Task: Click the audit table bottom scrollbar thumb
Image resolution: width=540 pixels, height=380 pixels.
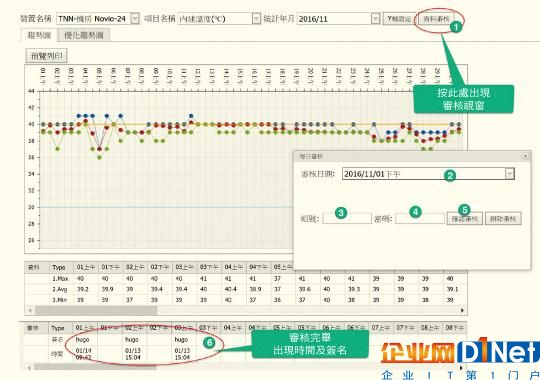Action: point(95,368)
